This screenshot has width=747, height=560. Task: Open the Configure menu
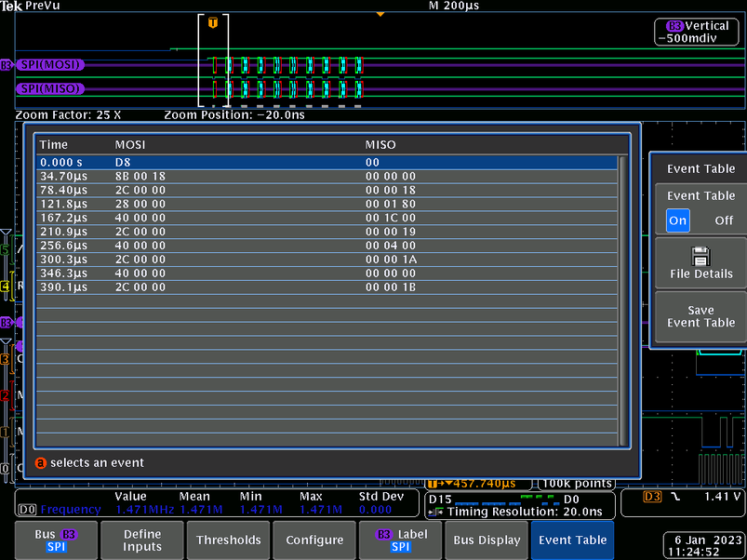(314, 540)
